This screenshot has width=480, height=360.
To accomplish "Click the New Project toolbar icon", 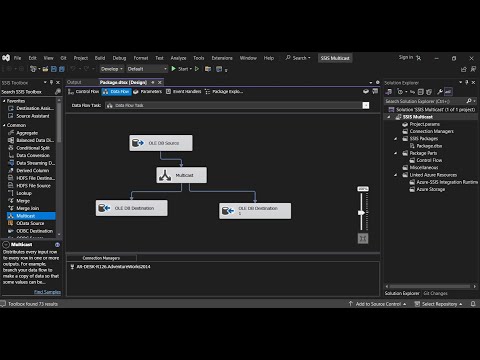I will [33, 69].
